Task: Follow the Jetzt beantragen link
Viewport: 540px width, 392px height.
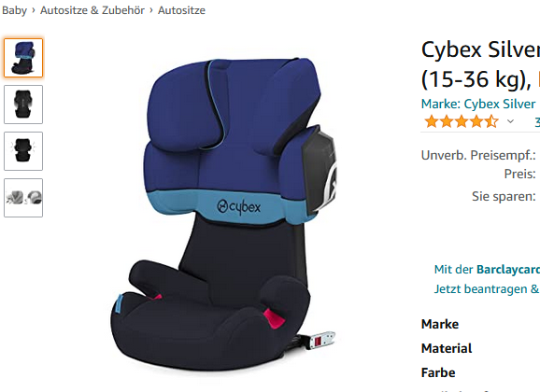Action: (487, 288)
